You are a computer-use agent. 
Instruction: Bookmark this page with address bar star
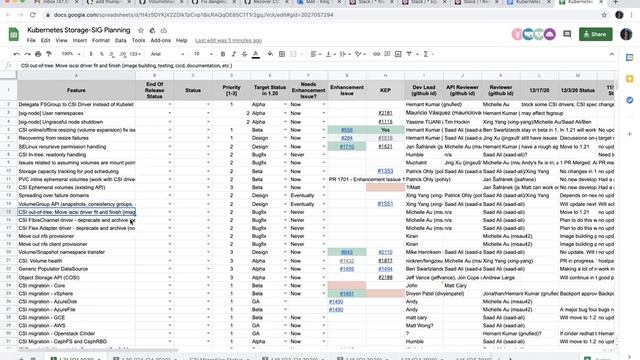point(604,15)
